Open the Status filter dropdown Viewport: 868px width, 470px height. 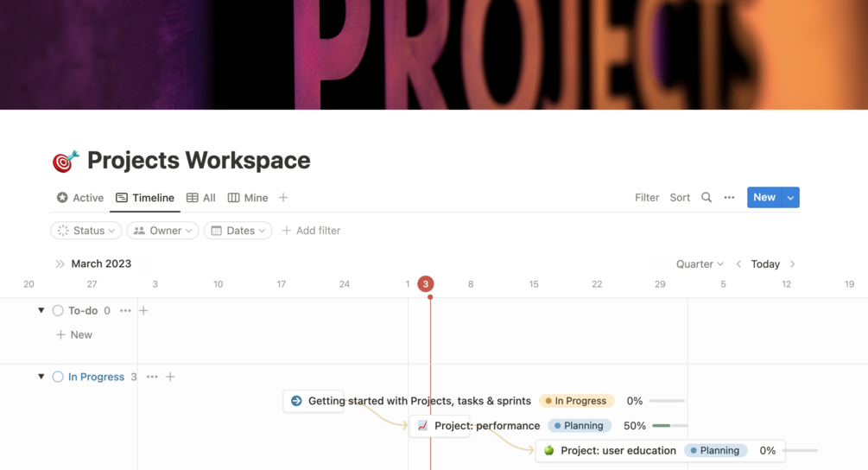86,231
